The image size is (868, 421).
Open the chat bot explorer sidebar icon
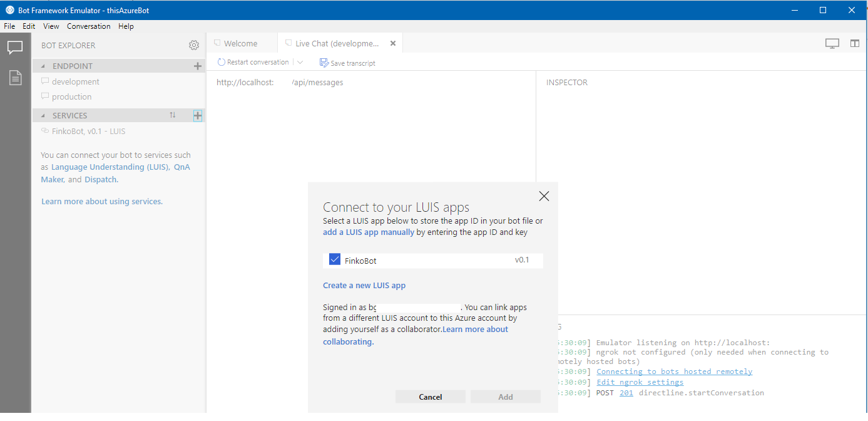point(15,48)
